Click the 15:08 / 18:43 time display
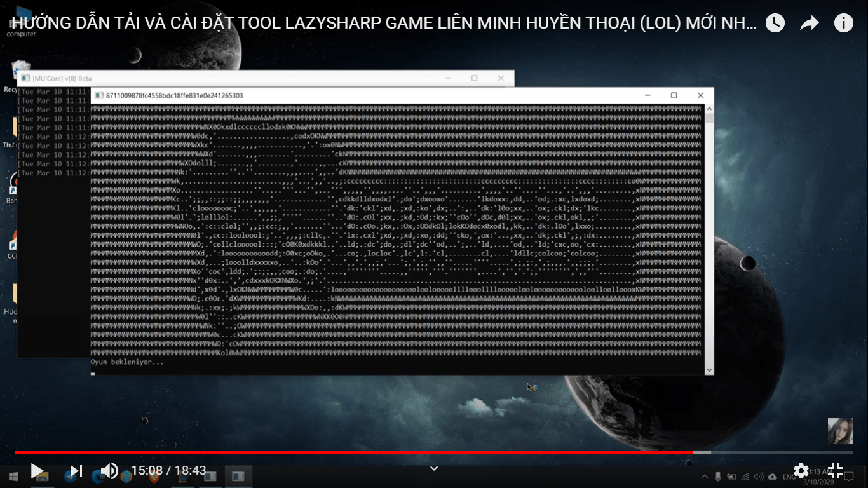This screenshot has height=488, width=868. coord(168,471)
